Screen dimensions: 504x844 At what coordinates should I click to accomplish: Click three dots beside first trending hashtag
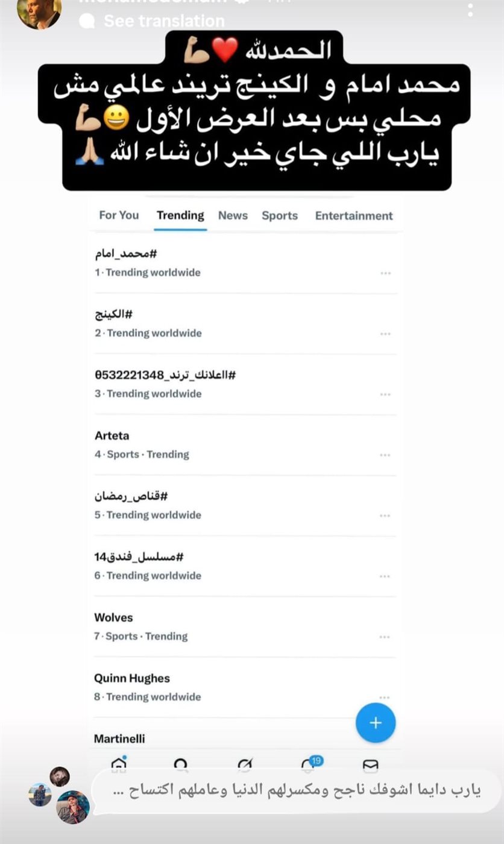coord(385,273)
